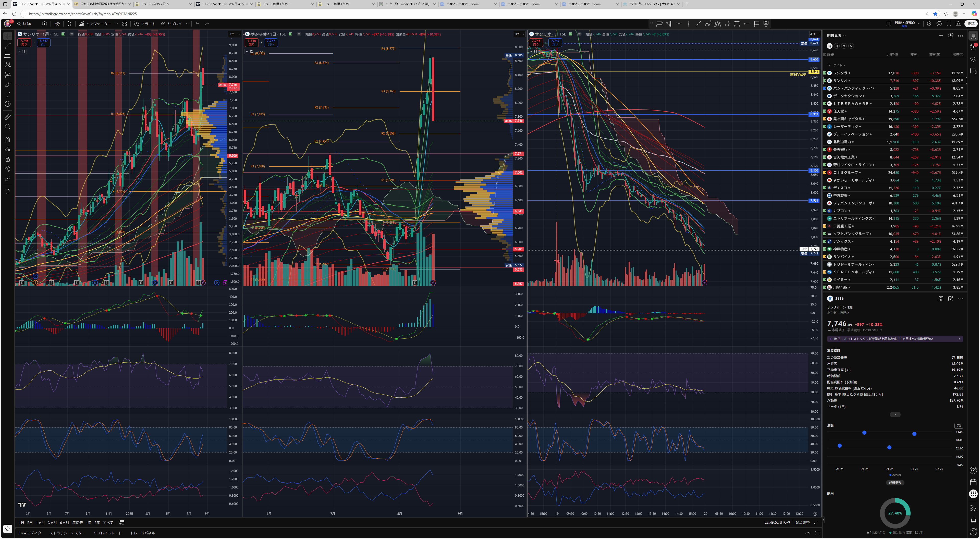The height and width of the screenshot is (539, 980).
Task: Toggle the magnet snap mode
Action: pos(8,140)
